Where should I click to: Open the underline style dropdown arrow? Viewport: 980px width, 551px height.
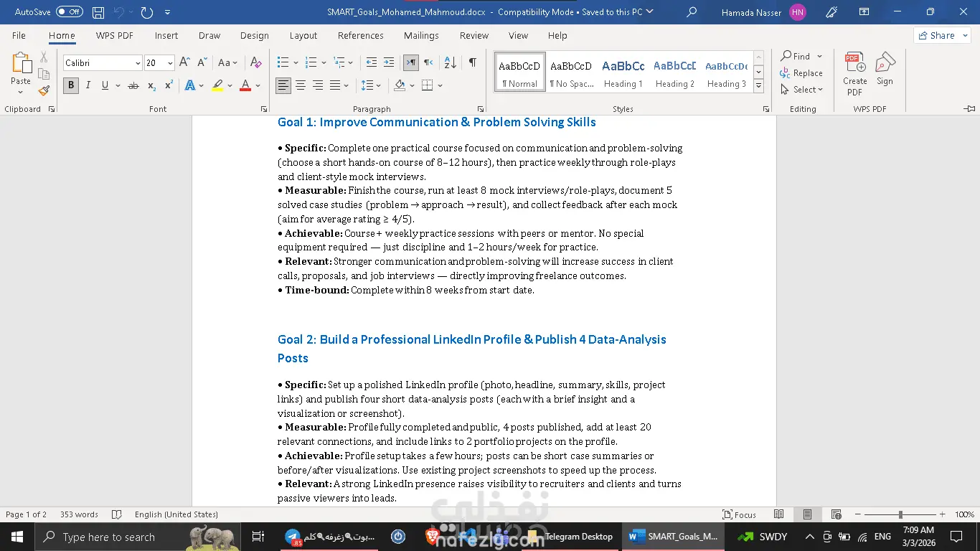point(117,85)
